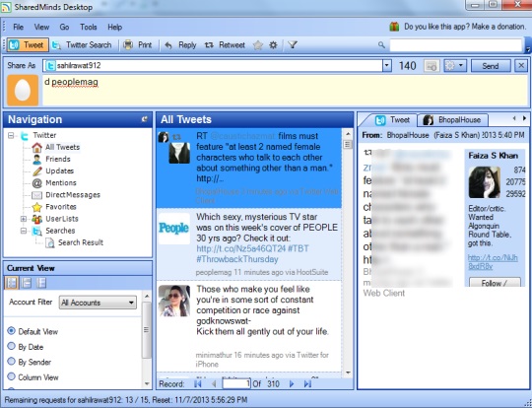The image size is (532, 408).
Task: Click the Follow button for Faiza S Khan
Action: (495, 283)
